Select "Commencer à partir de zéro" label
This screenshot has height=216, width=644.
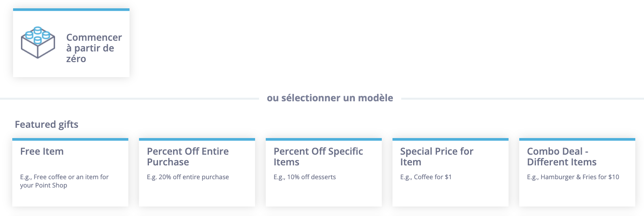94,48
